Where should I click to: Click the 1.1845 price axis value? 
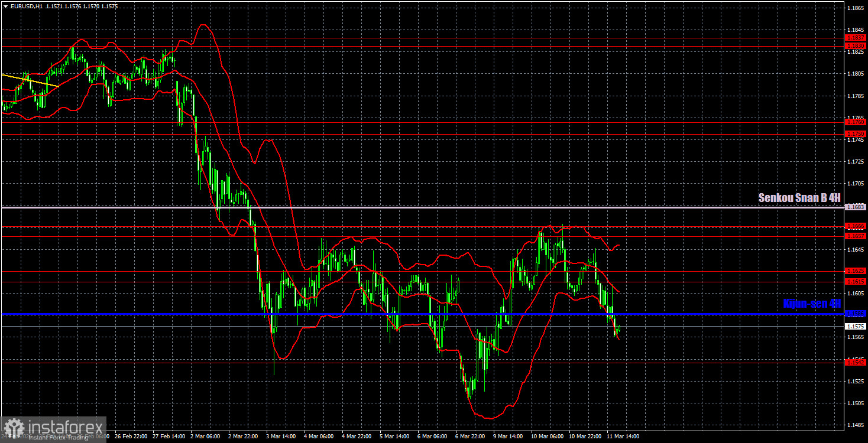point(856,30)
